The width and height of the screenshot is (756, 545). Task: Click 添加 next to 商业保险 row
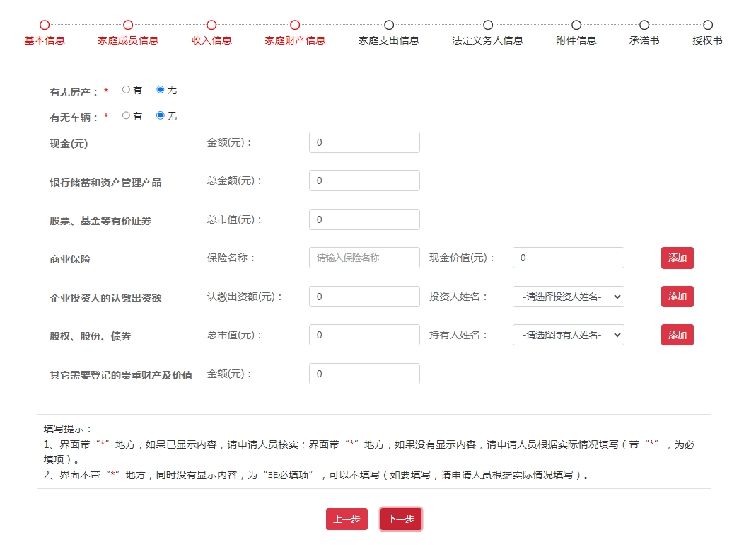677,258
